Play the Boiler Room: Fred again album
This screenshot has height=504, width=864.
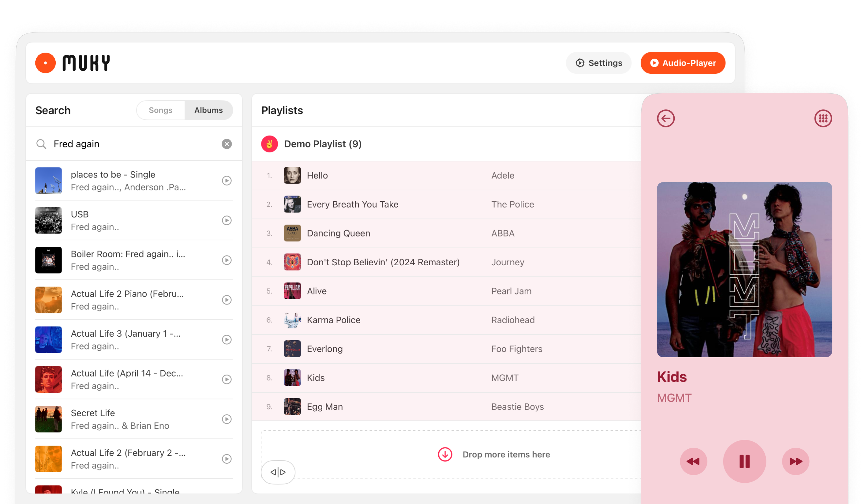[x=227, y=260]
